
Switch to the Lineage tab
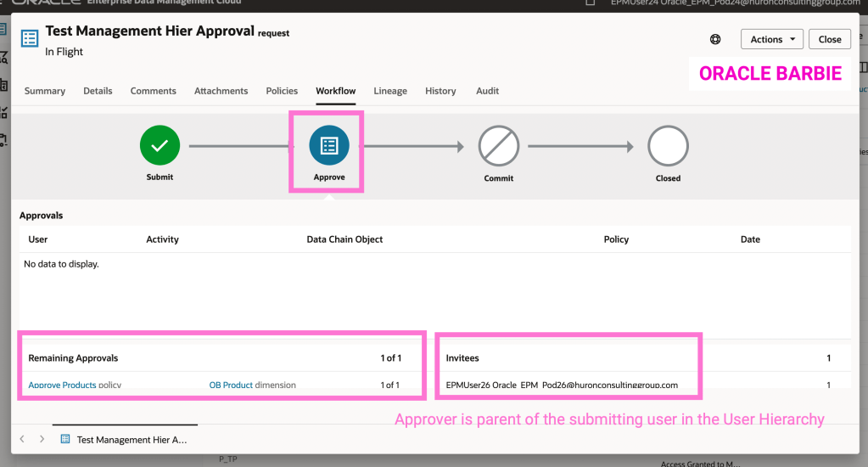tap(390, 91)
